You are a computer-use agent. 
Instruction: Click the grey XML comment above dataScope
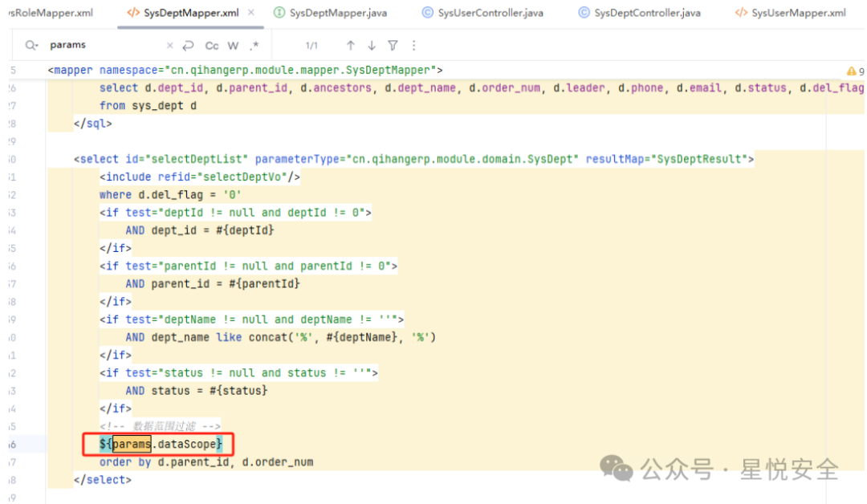160,426
